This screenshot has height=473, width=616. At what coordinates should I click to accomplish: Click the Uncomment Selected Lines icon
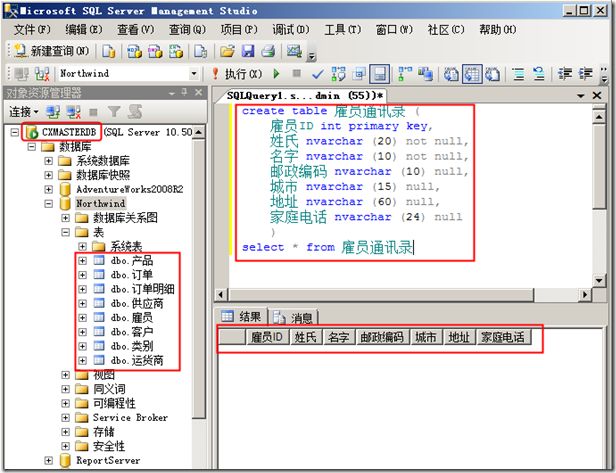(539, 74)
